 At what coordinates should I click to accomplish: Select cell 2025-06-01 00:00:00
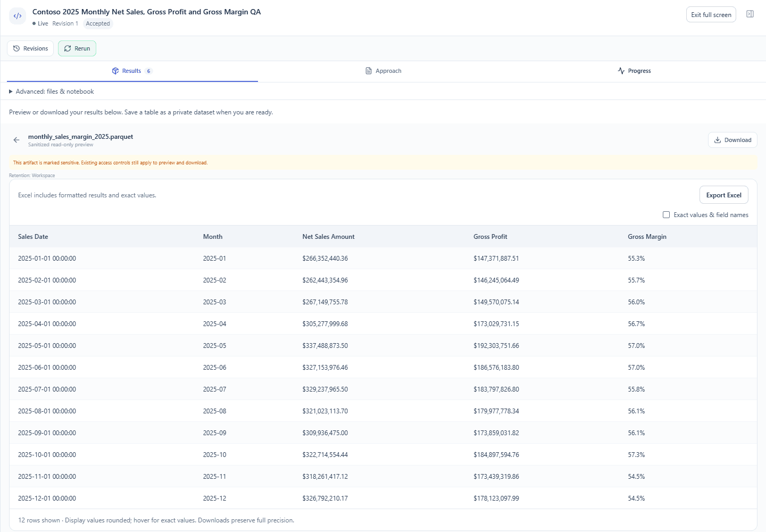[x=47, y=368]
